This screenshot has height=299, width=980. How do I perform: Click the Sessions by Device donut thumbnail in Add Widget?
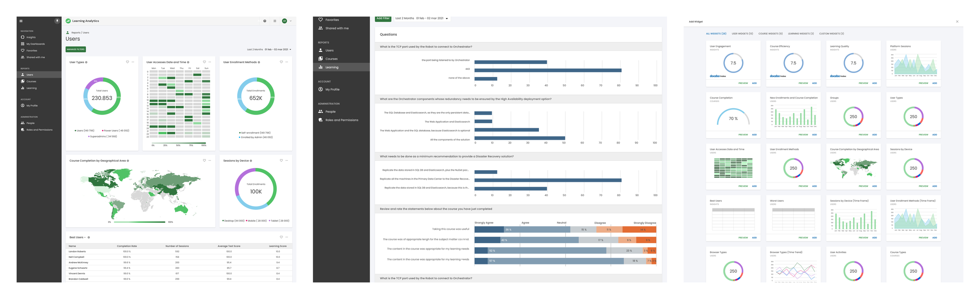coord(913,168)
